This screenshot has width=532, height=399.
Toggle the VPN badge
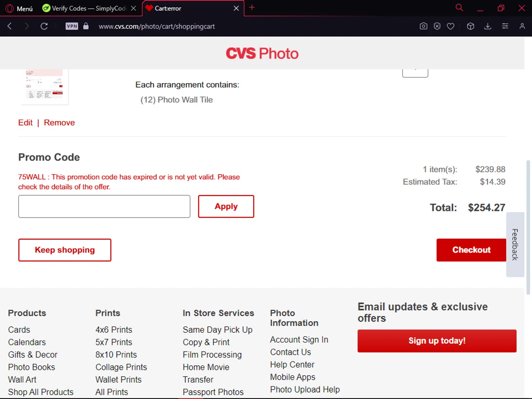coord(72,26)
